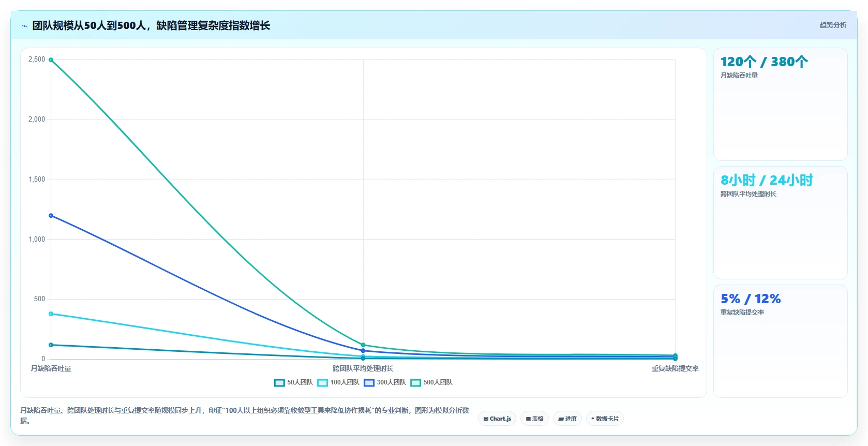Click the 8小时 / 24小时 card value
868x446 pixels.
(767, 181)
